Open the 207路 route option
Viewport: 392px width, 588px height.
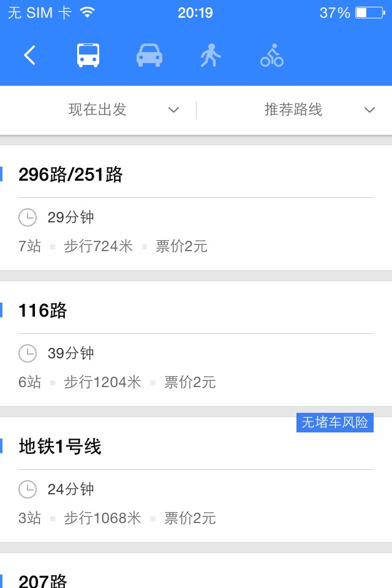click(x=43, y=579)
